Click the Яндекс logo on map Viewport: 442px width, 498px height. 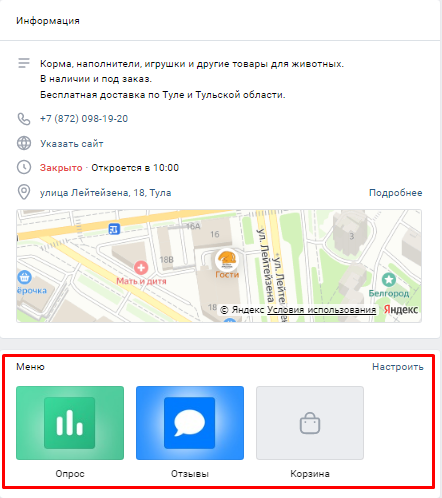[x=401, y=310]
